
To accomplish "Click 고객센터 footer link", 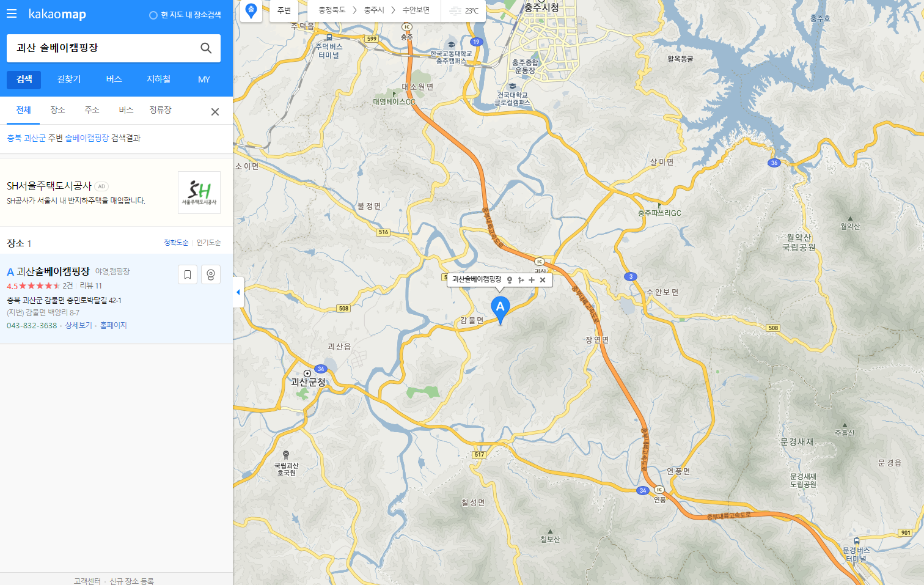I will pyautogui.click(x=87, y=581).
